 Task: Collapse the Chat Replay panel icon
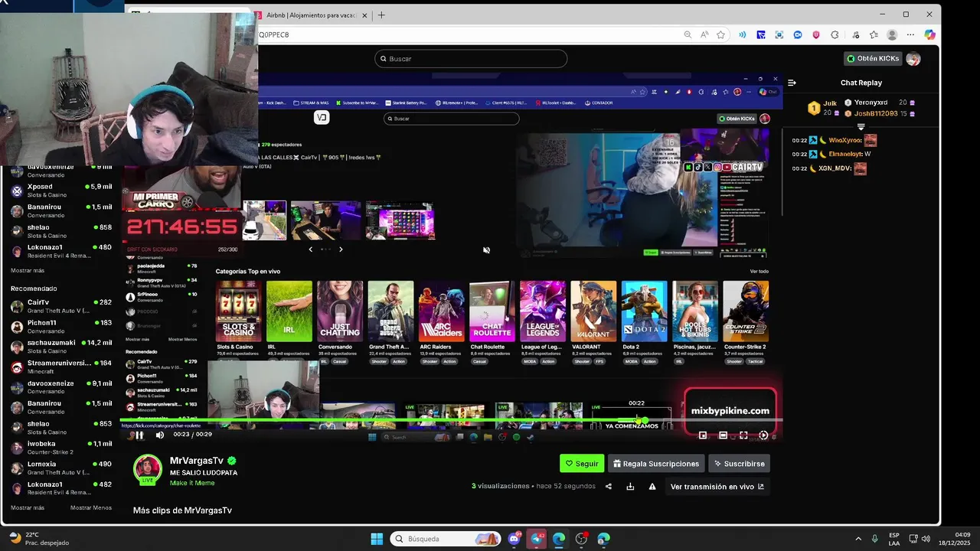[792, 83]
